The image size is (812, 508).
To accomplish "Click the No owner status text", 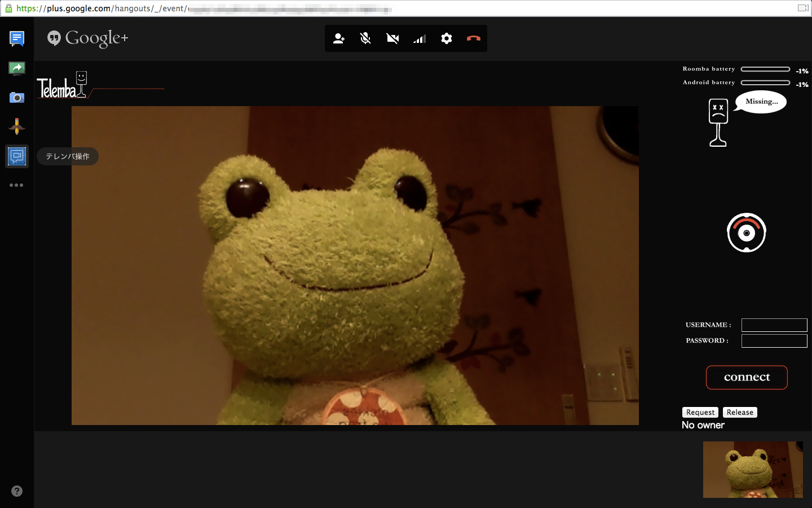I will click(703, 425).
